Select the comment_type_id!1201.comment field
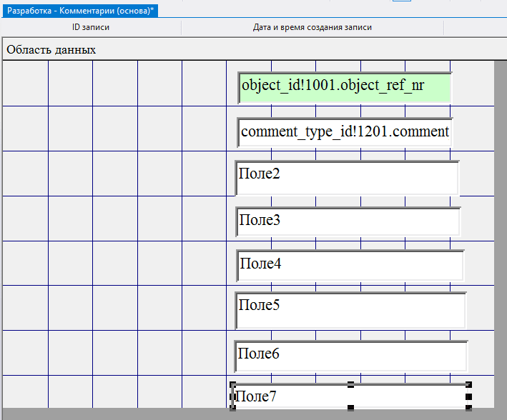This screenshot has height=420, width=507. click(x=345, y=132)
